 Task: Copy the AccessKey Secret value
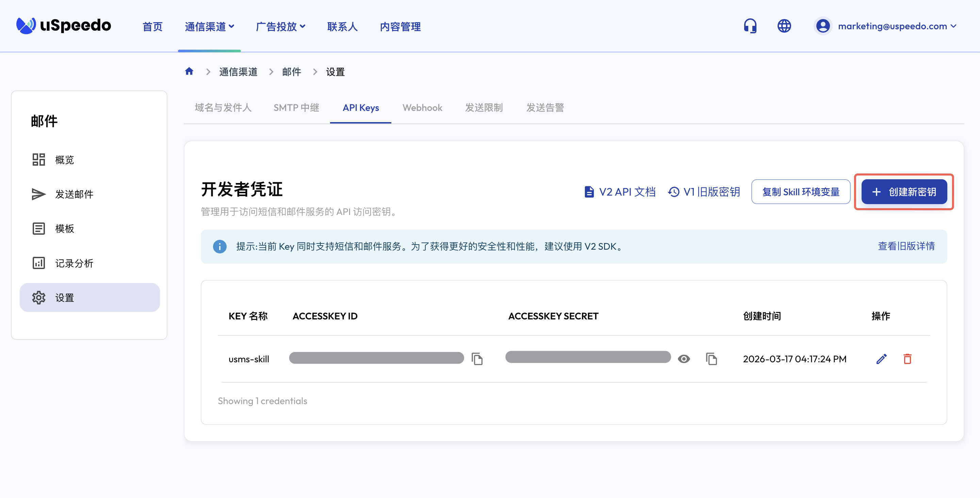(x=712, y=359)
